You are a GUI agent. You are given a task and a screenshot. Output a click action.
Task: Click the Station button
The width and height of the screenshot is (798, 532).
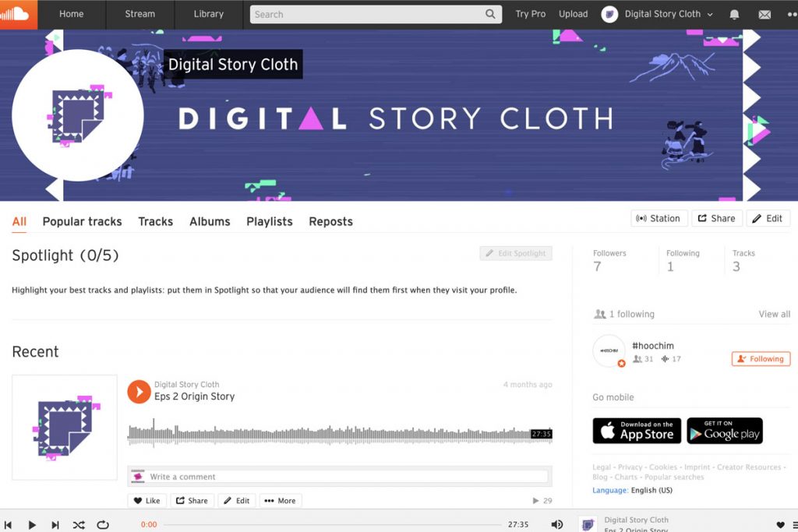(x=659, y=218)
